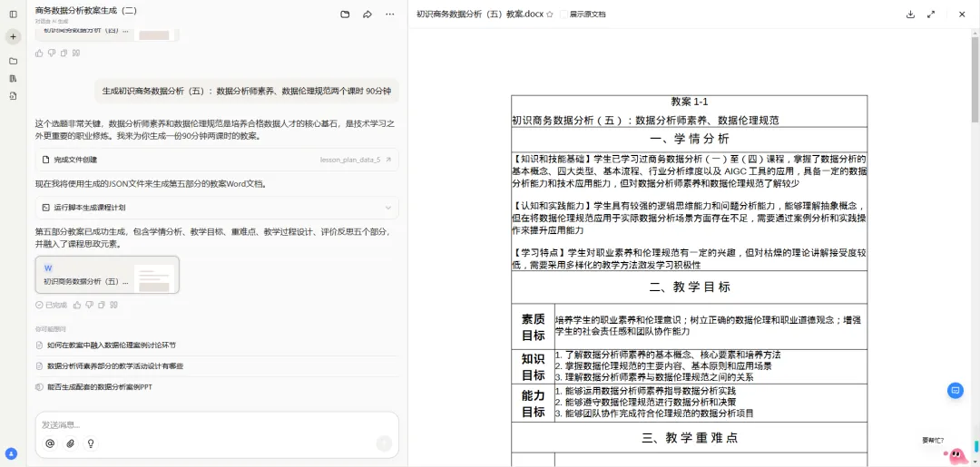Screen dimensions: 980x467
Task: Click the 一、学情分析 section heading
Action: (x=690, y=139)
